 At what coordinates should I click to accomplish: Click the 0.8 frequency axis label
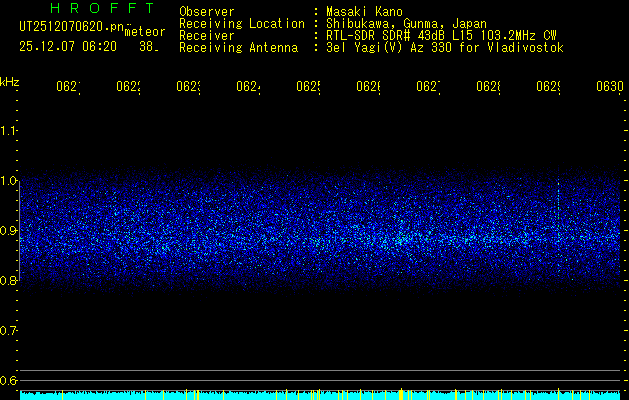(x=8, y=280)
